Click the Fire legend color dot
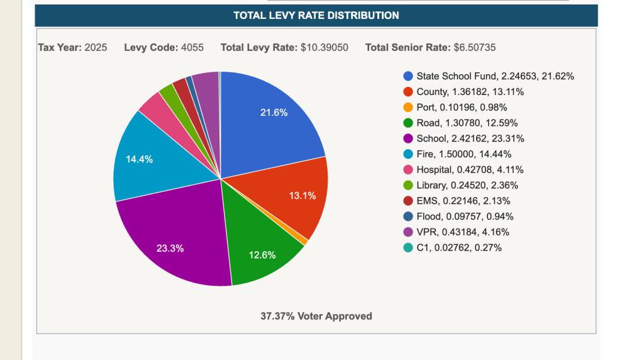This screenshot has height=360, width=644. (408, 154)
